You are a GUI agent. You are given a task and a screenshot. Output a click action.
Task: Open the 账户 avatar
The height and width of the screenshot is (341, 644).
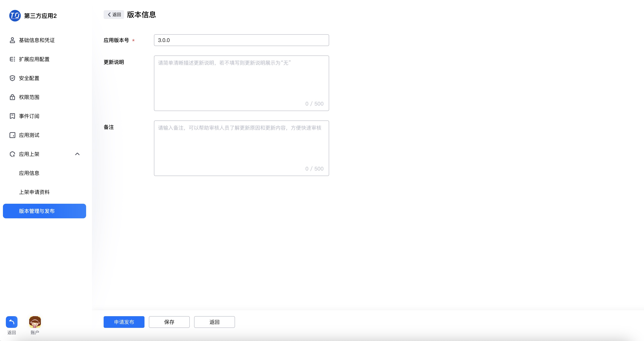pos(35,322)
